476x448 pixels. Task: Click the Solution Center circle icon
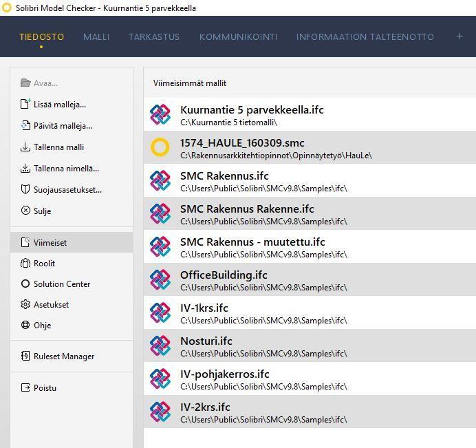(25, 284)
